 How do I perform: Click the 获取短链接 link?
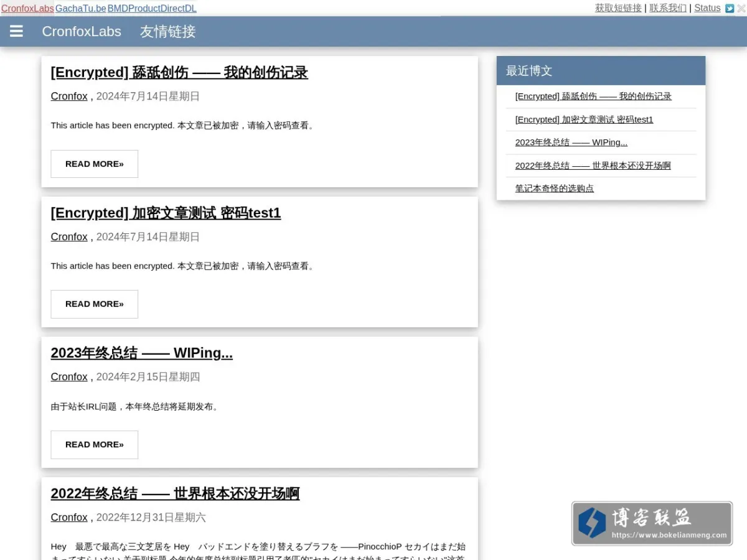coord(618,8)
